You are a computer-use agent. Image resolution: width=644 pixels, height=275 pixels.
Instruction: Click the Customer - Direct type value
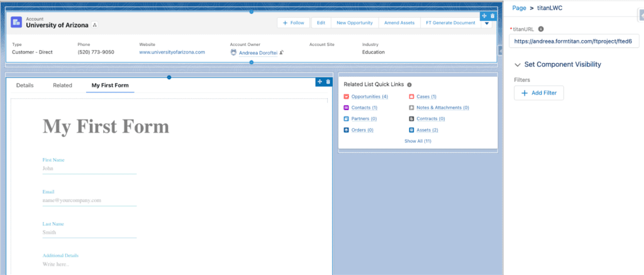pos(32,52)
